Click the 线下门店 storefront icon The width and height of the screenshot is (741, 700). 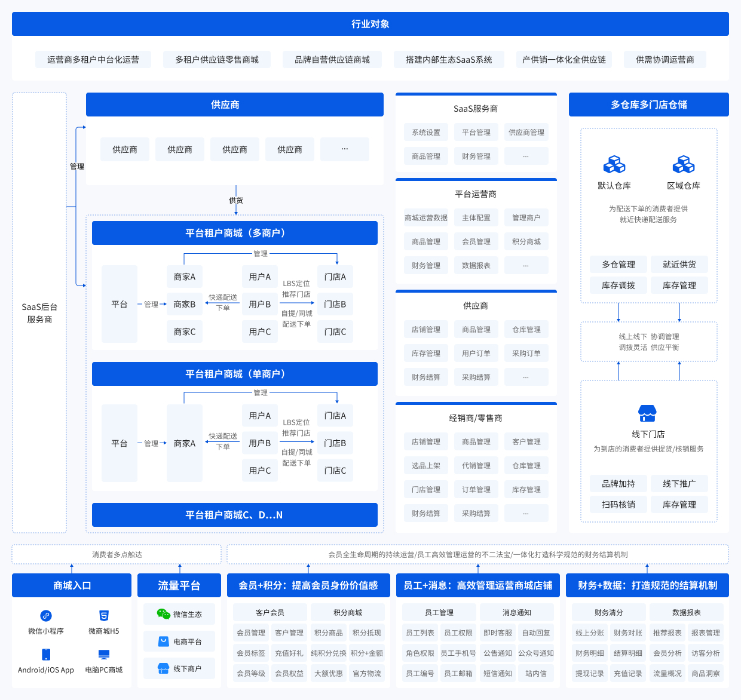click(647, 413)
